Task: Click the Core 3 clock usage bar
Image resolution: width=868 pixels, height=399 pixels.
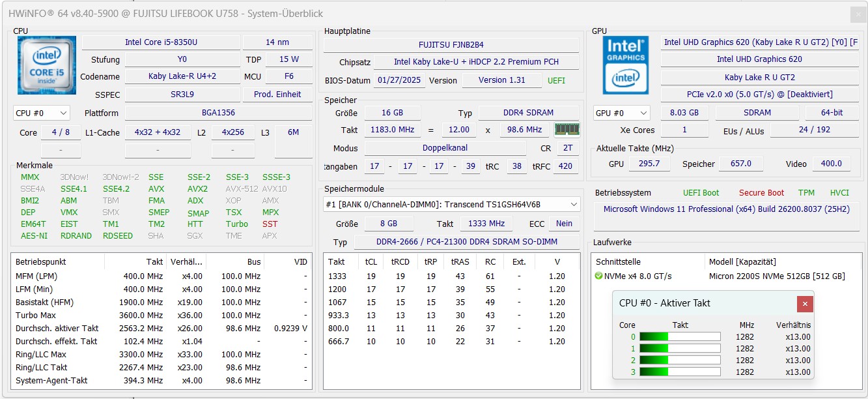Action: point(680,372)
